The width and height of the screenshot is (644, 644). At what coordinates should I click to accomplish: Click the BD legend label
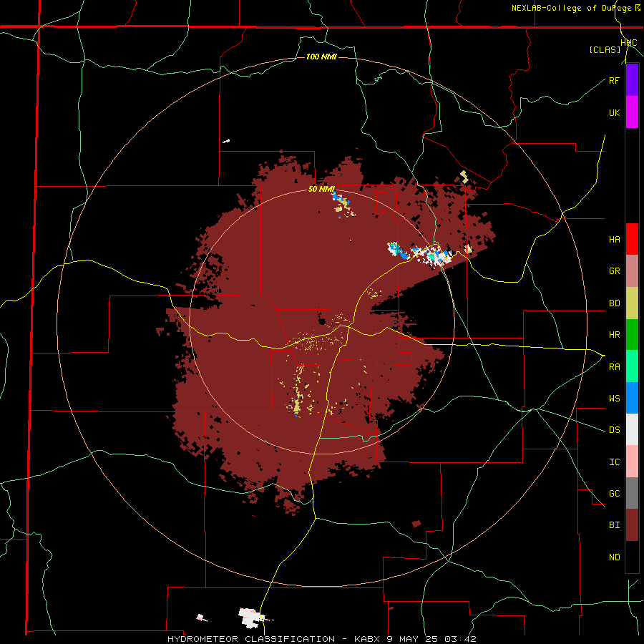point(615,303)
